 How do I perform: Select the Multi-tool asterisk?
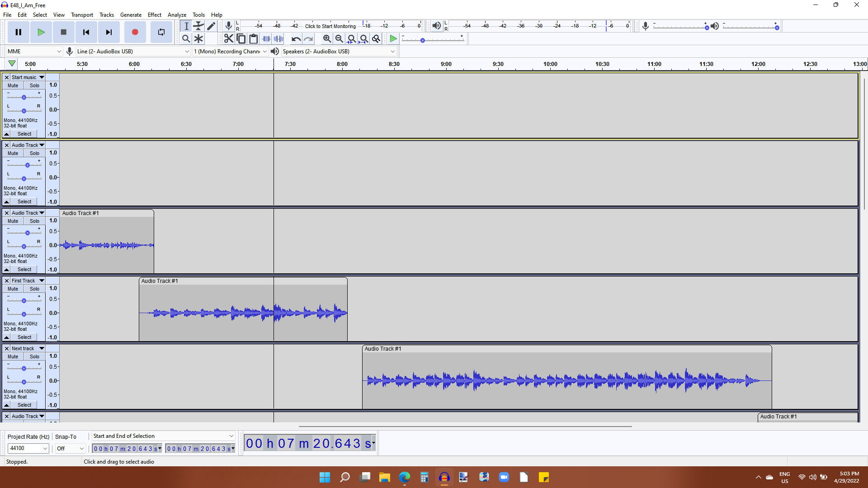point(198,39)
